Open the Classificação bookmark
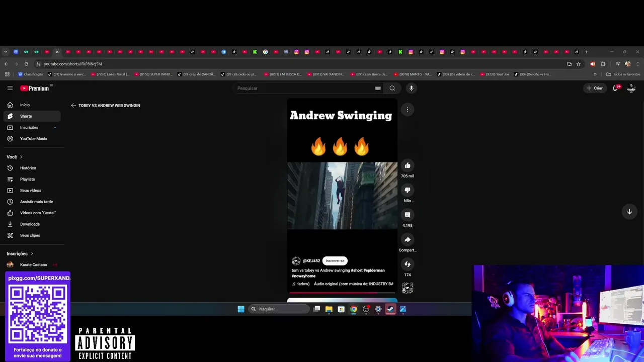The height and width of the screenshot is (362, 644). tap(31, 74)
